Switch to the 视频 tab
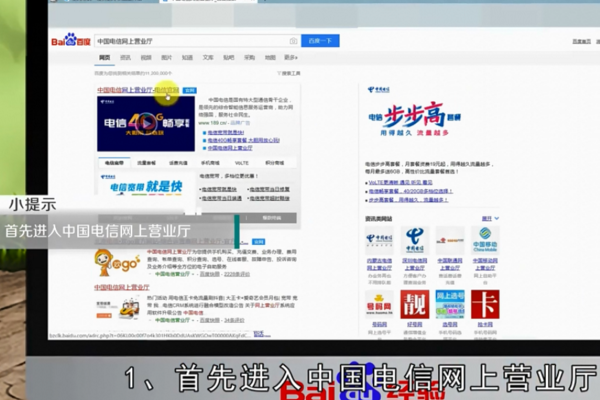This screenshot has height=400, width=600. [x=146, y=57]
